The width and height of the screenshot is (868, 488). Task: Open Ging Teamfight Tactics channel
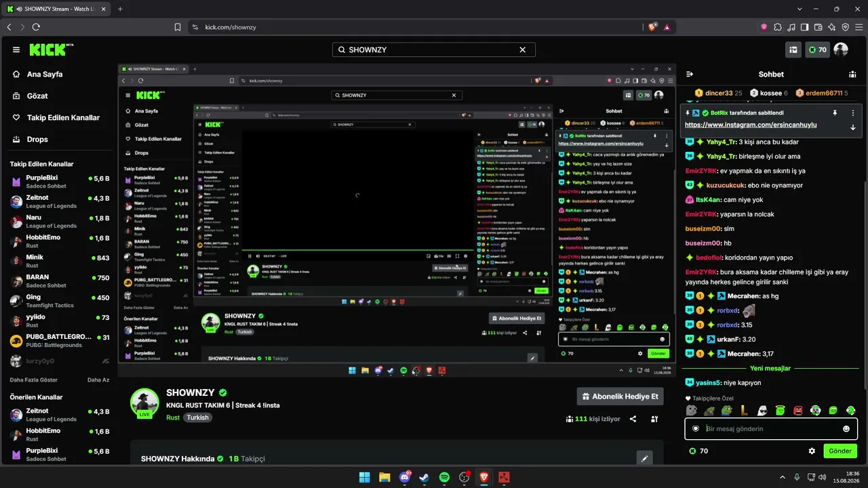pyautogui.click(x=59, y=301)
